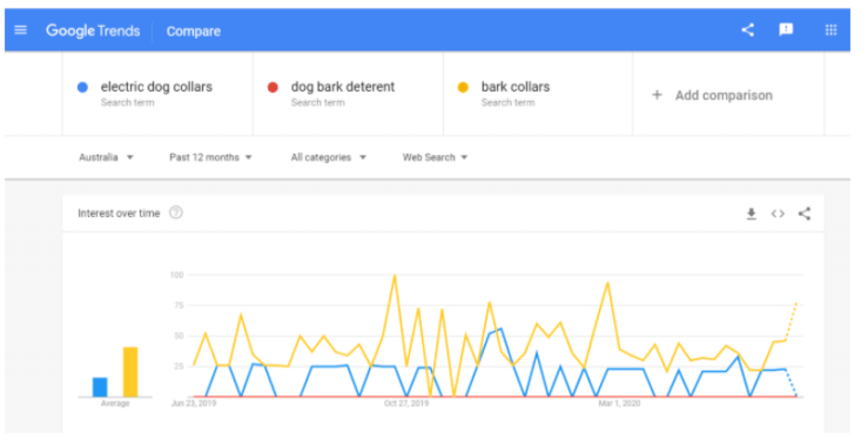This screenshot has width=868, height=447.
Task: Click the plus icon for Add comparison
Action: point(657,95)
